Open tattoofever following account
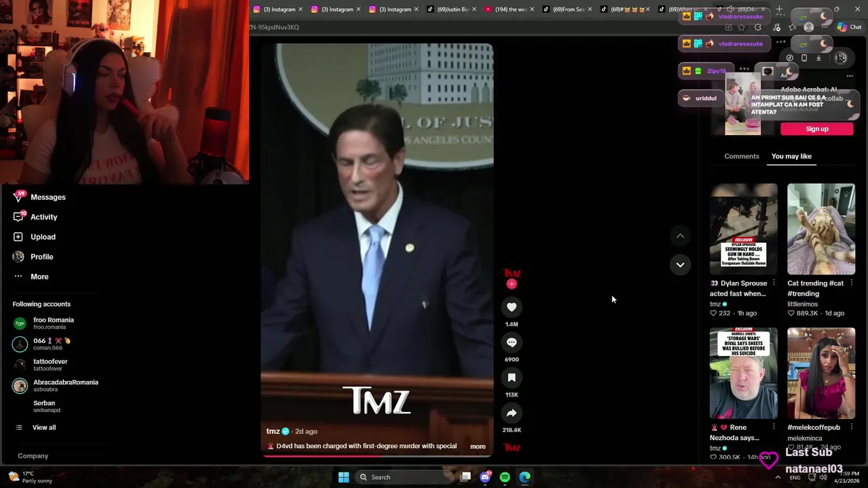868x488 pixels. 41,365
